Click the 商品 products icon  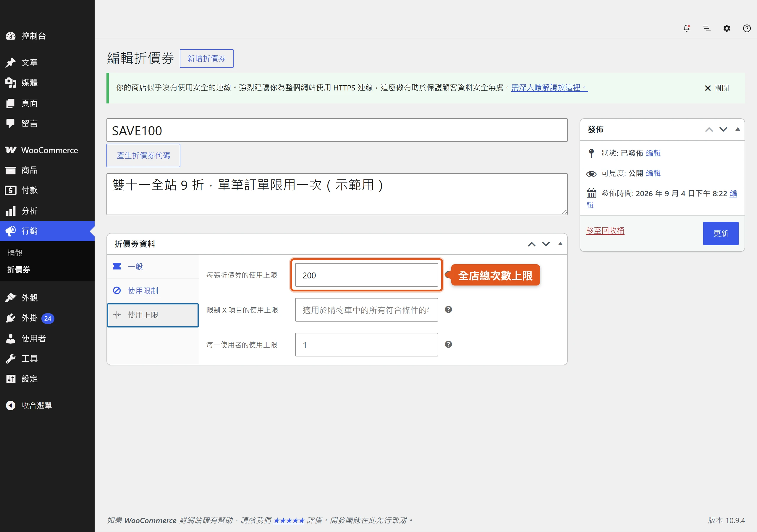pyautogui.click(x=11, y=171)
